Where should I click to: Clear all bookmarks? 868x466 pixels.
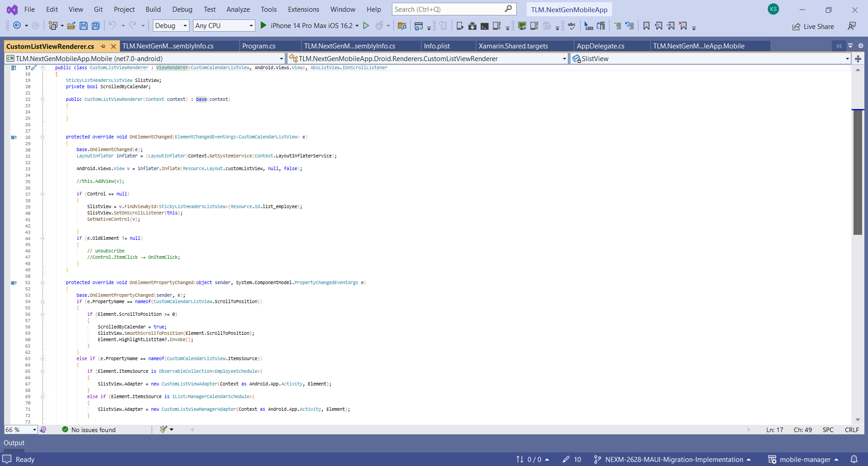tap(683, 26)
